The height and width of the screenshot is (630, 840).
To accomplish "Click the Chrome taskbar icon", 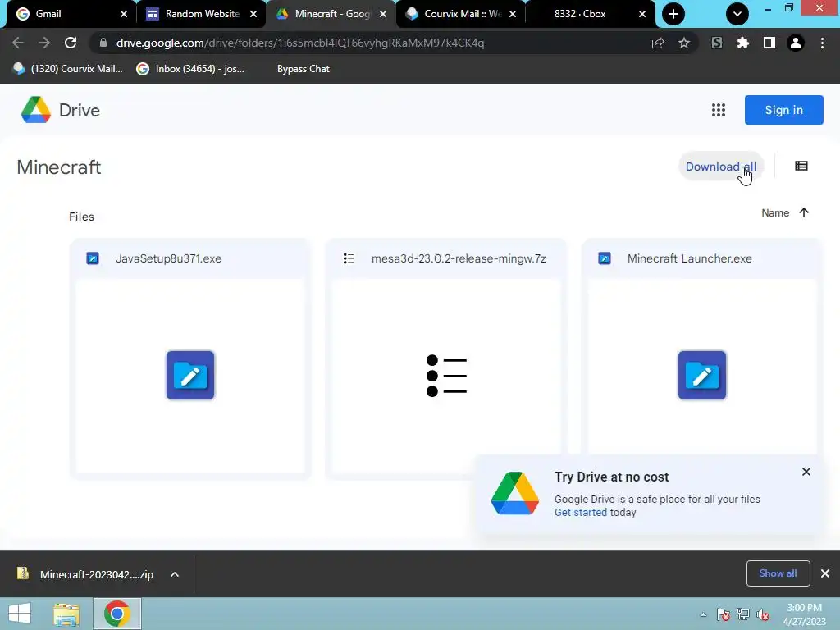I will tap(117, 614).
